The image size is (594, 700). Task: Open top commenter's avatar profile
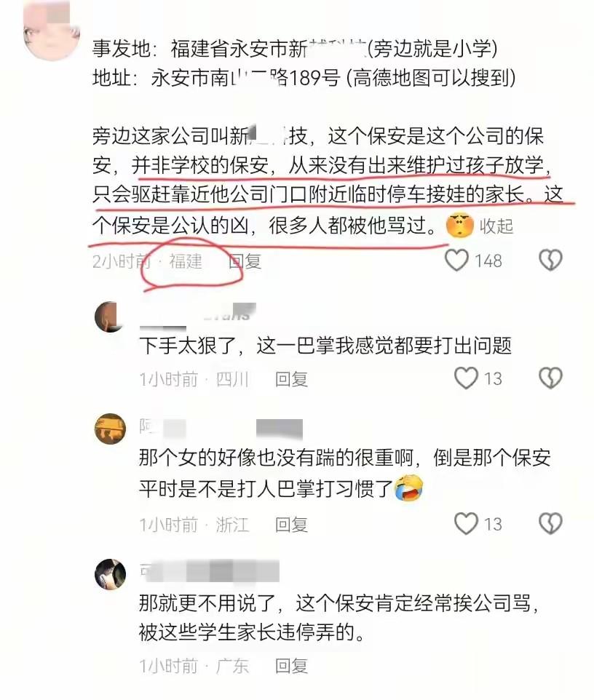(51, 31)
